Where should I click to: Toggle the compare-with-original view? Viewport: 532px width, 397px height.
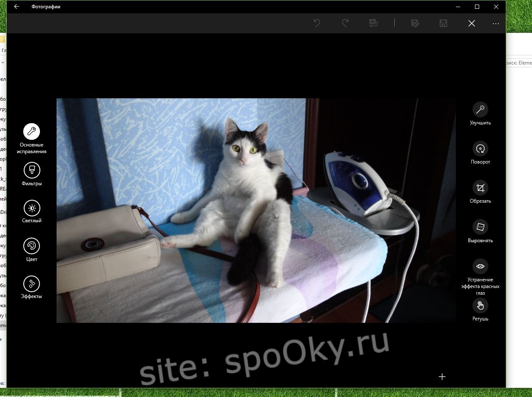(x=373, y=23)
